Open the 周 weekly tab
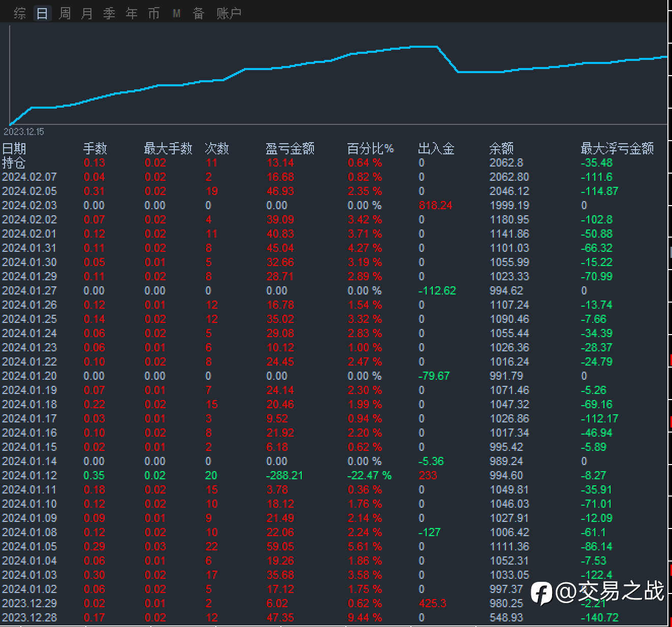 tap(65, 13)
